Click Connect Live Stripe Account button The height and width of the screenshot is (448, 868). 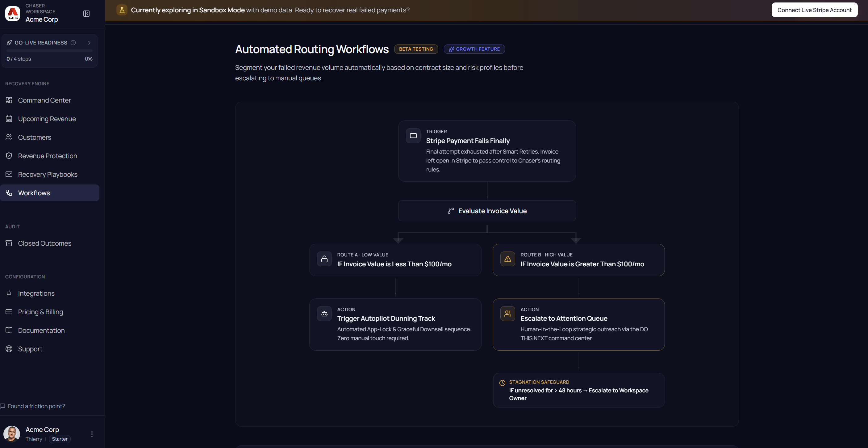tap(814, 10)
